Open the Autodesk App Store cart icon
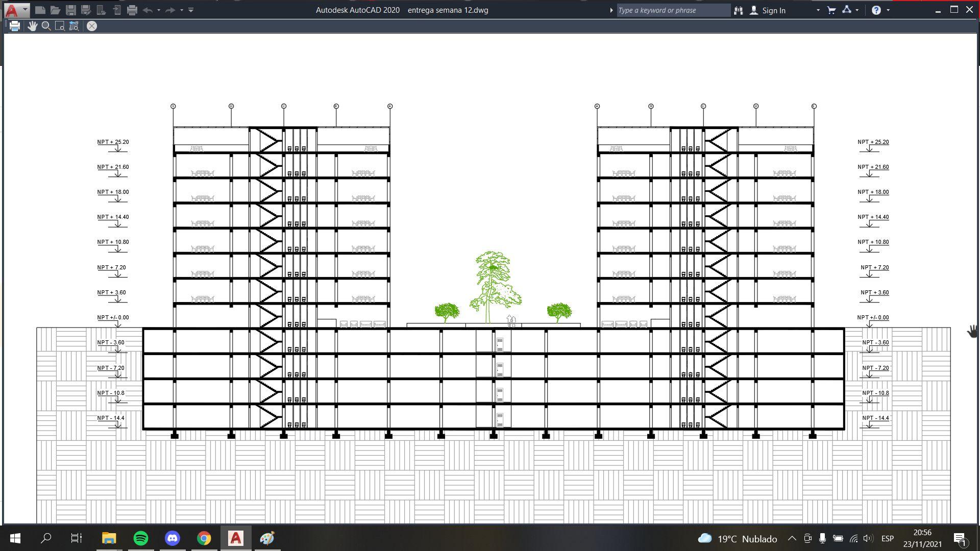This screenshot has height=551, width=980. pyautogui.click(x=831, y=10)
